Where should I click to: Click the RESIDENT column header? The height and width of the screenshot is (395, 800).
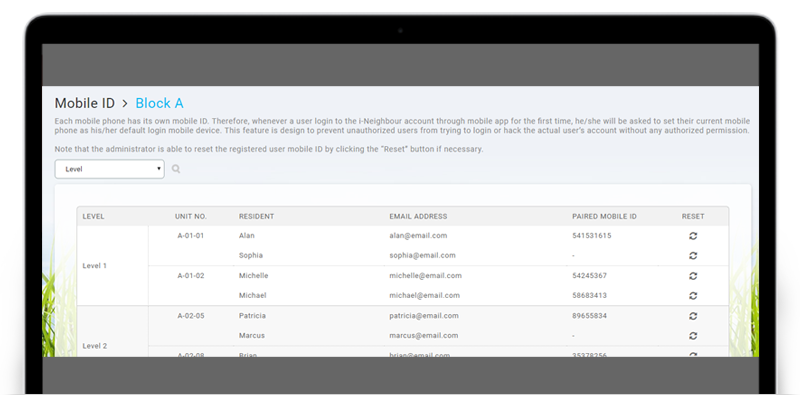(257, 216)
